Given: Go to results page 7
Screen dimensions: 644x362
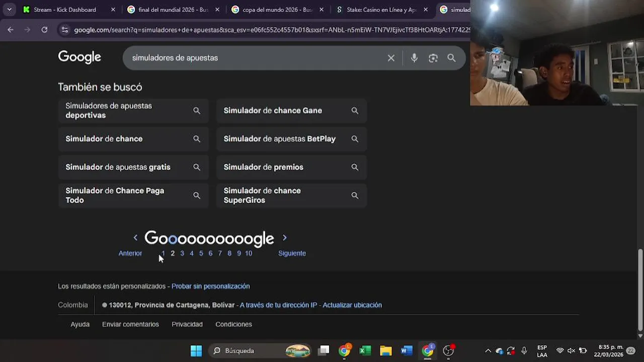Looking at the screenshot, I should (x=220, y=253).
